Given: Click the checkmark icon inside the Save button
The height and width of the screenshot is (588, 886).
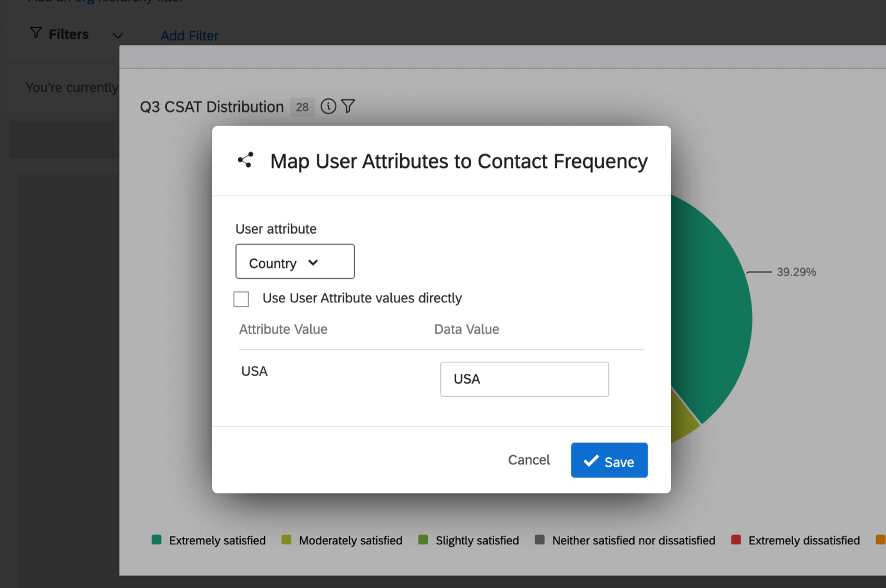Looking at the screenshot, I should point(590,460).
